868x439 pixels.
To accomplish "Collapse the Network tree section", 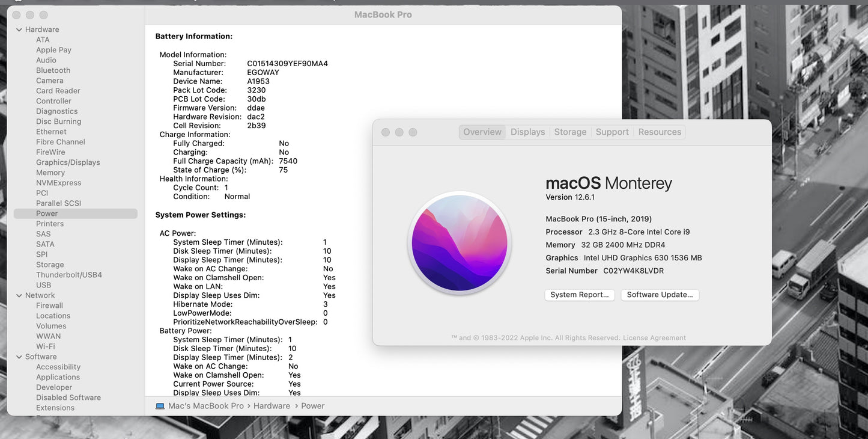I will (19, 295).
